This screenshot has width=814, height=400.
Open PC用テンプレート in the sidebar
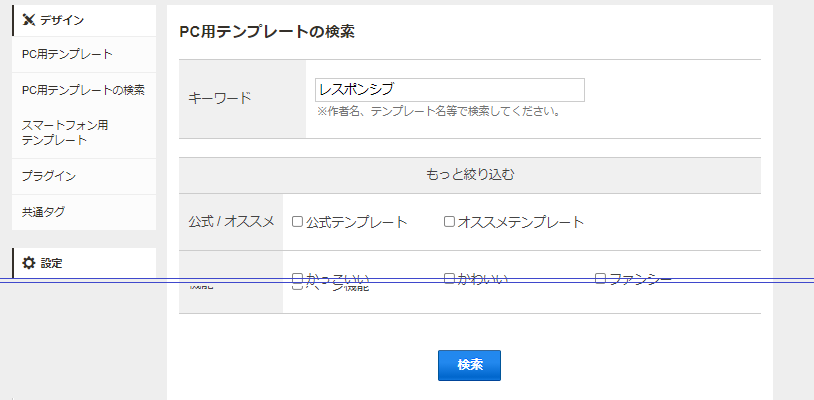pos(67,54)
